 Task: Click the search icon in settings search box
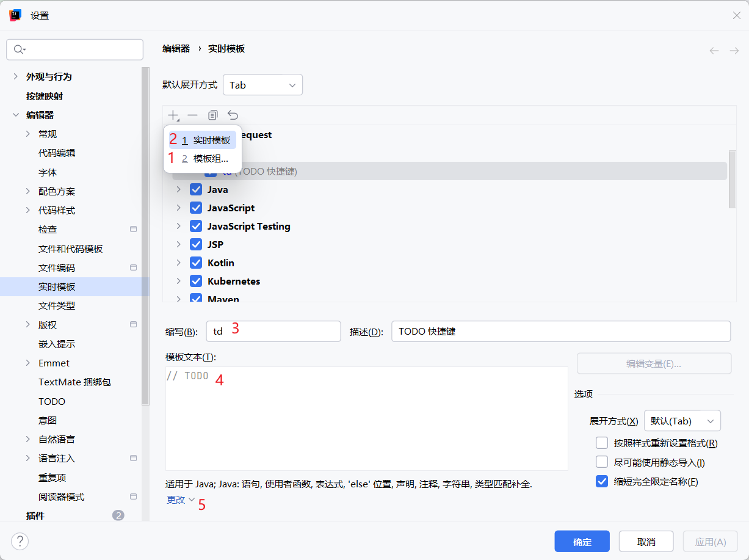pyautogui.click(x=19, y=49)
